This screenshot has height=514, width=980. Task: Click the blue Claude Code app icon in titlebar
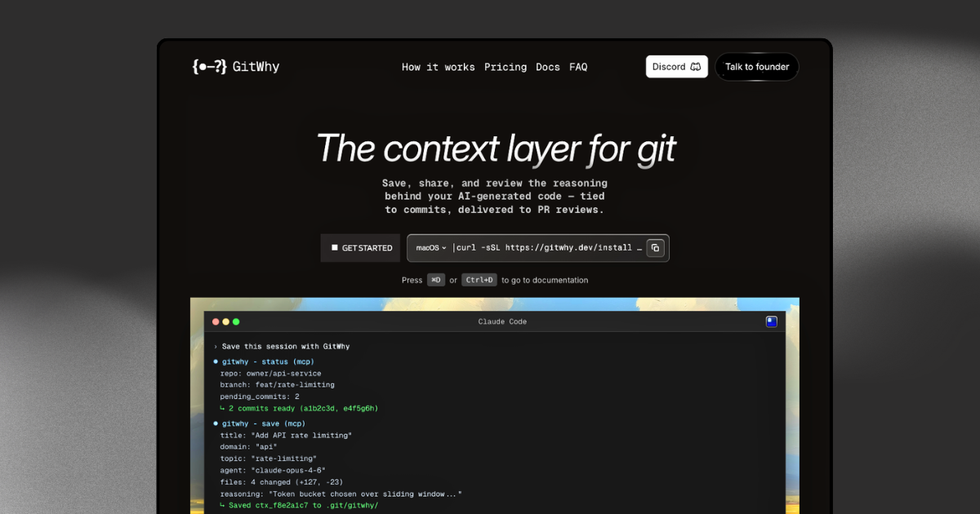tap(771, 321)
